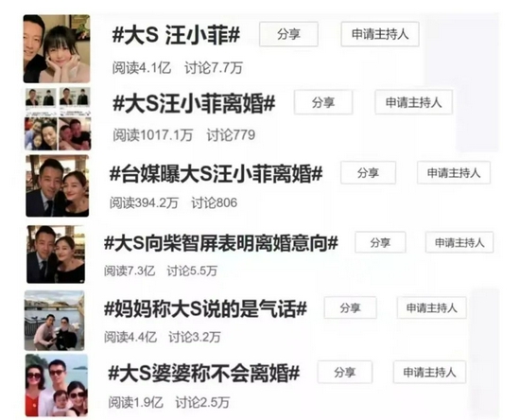Share the #大S婆婆称不会离婚# topic
This screenshot has height=420, width=520.
coord(345,372)
